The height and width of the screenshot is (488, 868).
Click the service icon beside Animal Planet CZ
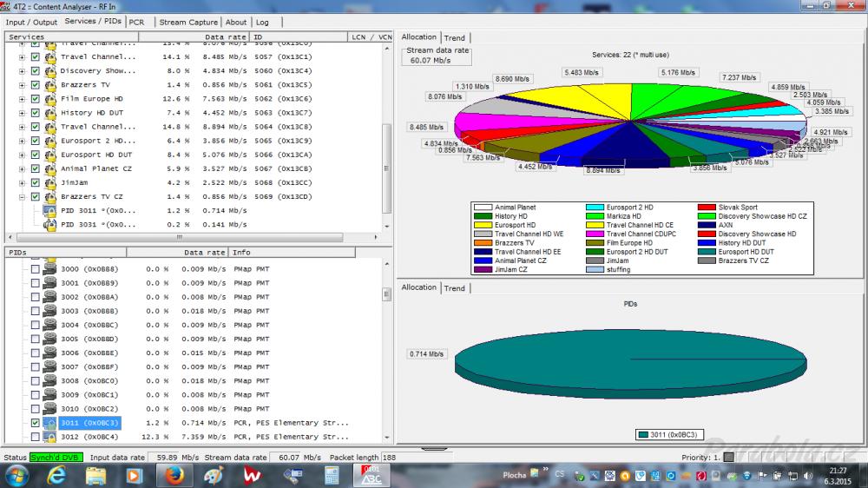tap(50, 169)
